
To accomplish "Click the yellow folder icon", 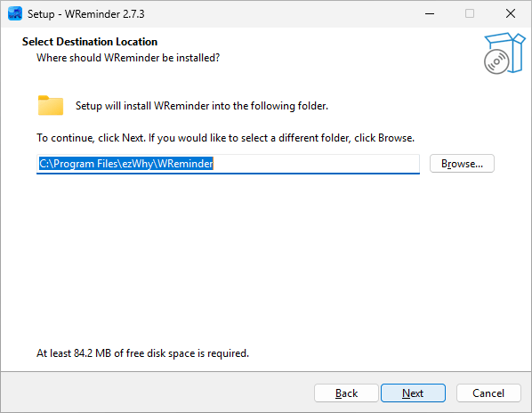I will coord(51,106).
